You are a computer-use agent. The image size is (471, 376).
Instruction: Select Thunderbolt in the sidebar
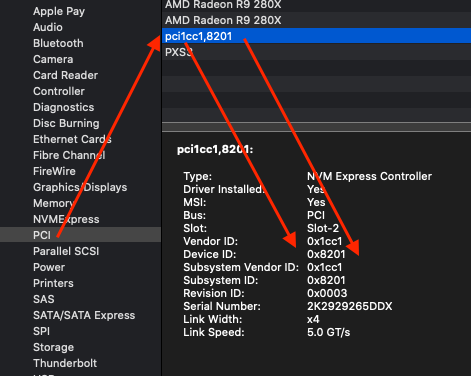pos(65,363)
